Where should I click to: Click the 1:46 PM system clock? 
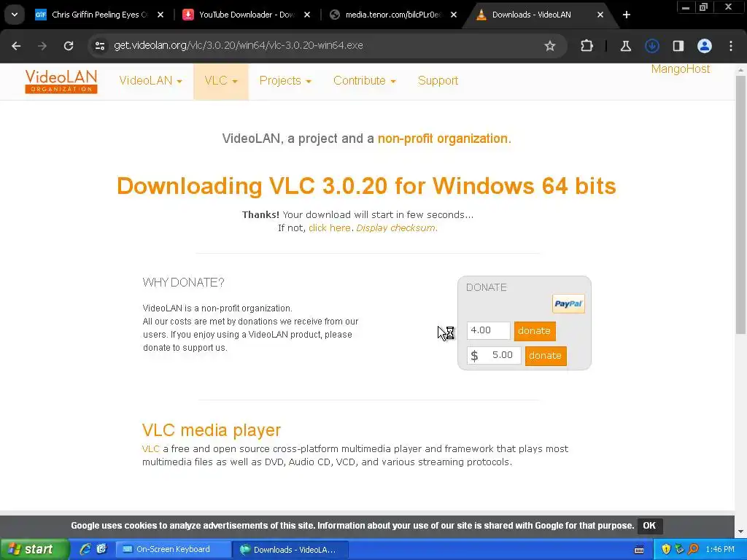click(x=720, y=550)
